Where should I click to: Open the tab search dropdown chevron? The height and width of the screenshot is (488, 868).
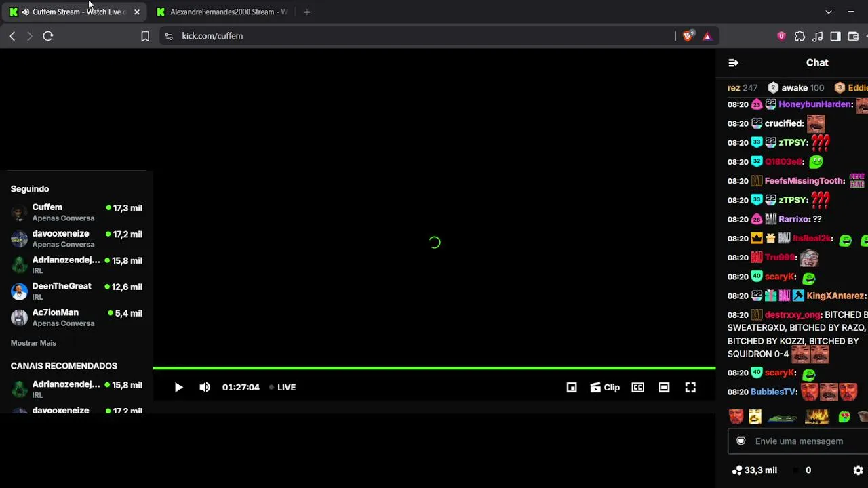pos(828,12)
